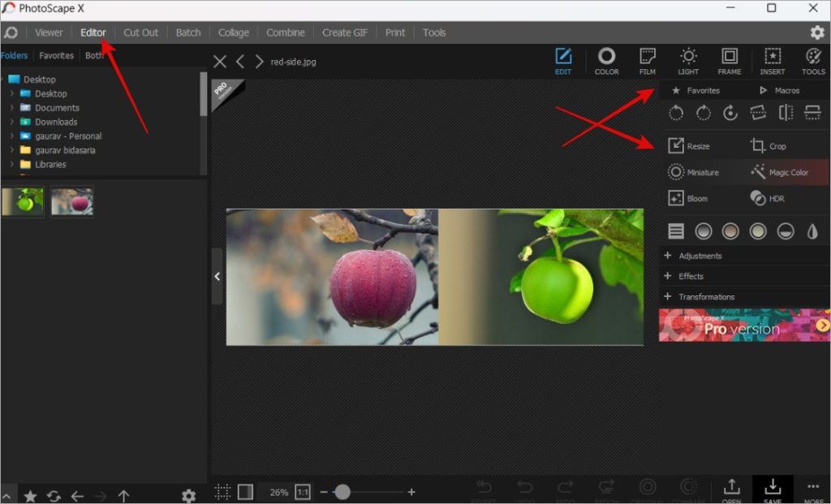Viewport: 831px width, 504px height.
Task: Apply the Miniature effect
Action: (693, 172)
